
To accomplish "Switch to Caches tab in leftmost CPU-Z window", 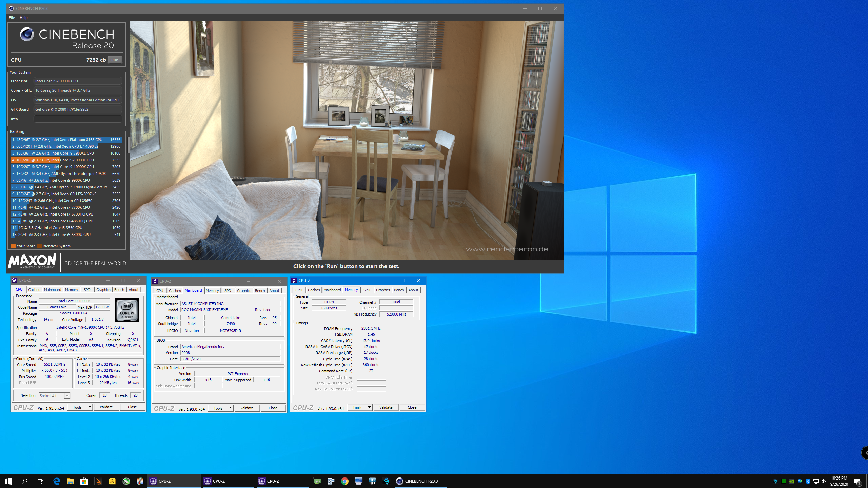I will coord(34,290).
